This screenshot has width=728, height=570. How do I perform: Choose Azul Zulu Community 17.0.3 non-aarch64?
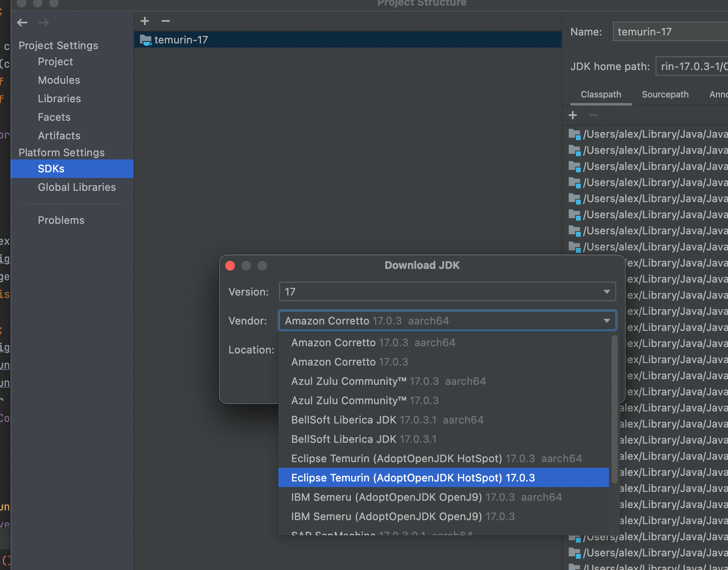444,401
